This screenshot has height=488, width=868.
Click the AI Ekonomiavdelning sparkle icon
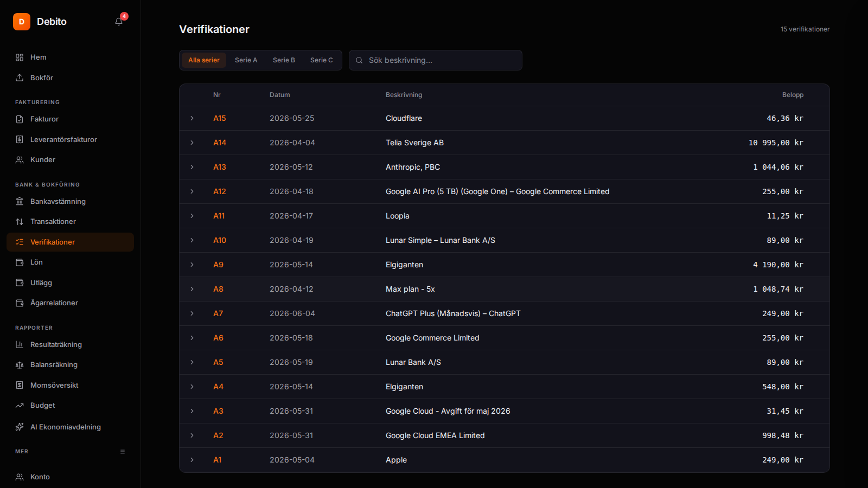coord(20,427)
